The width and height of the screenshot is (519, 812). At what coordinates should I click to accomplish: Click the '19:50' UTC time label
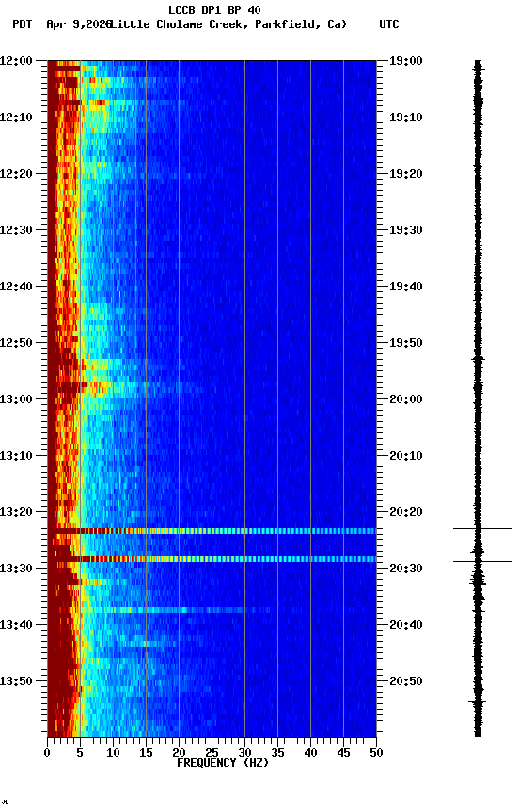click(x=406, y=343)
